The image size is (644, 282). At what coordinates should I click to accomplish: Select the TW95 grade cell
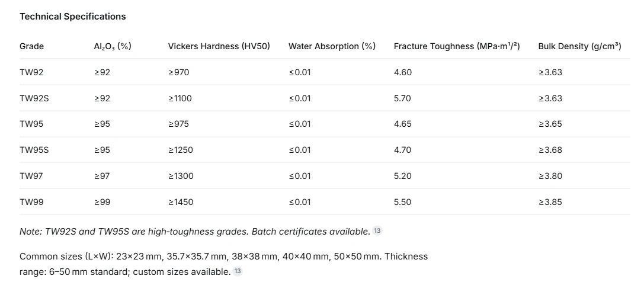[31, 124]
